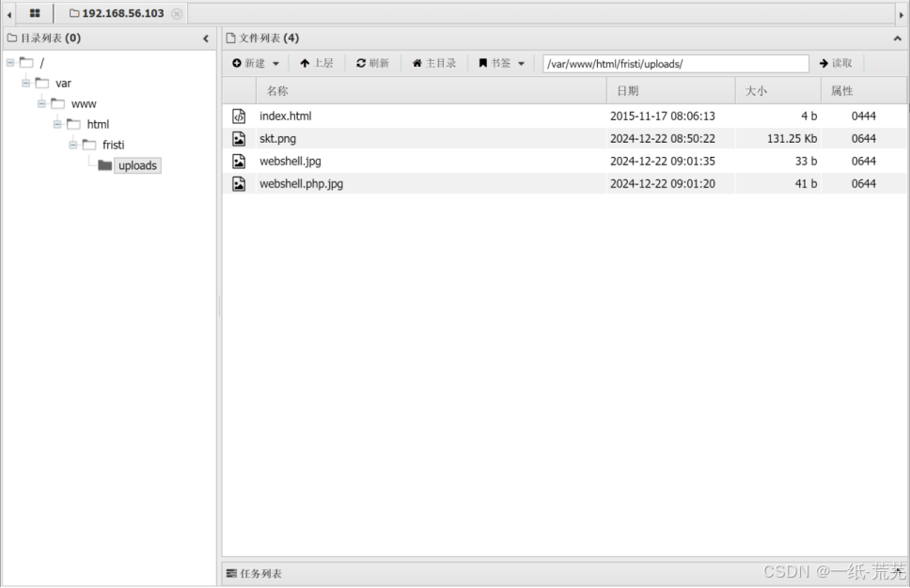Image resolution: width=910 pixels, height=588 pixels.
Task: Click the 0444 permission value
Action: point(864,116)
